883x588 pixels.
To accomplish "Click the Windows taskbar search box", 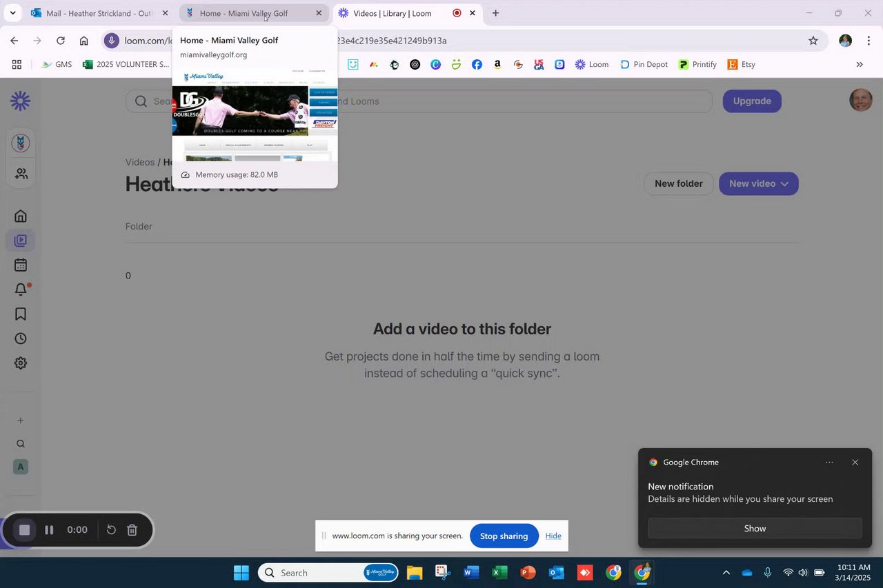I will (x=328, y=573).
